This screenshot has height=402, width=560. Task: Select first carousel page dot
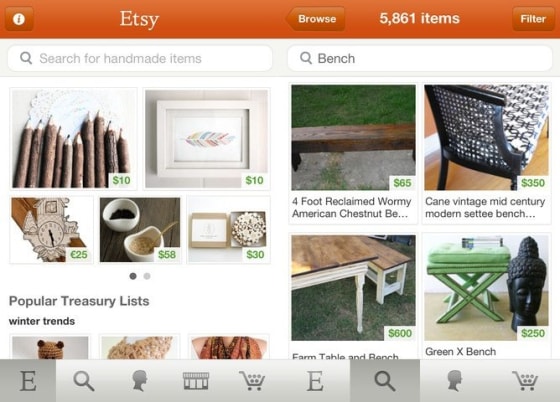tap(133, 276)
